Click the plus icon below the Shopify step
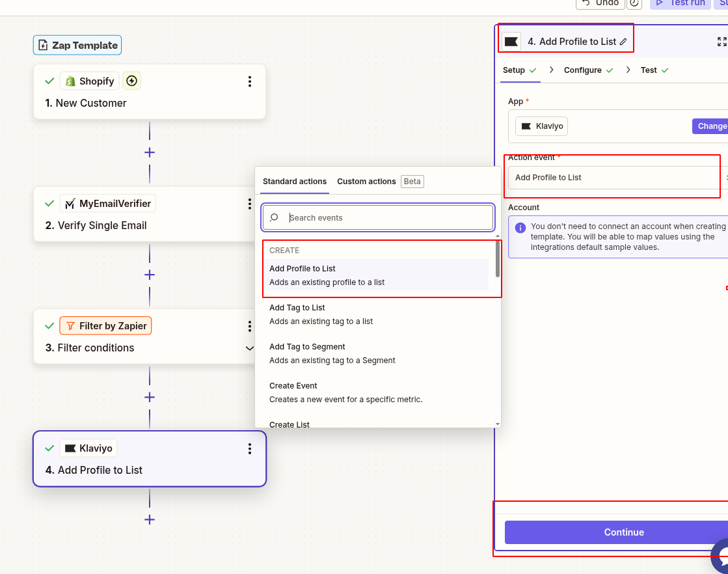The image size is (728, 574). (149, 152)
